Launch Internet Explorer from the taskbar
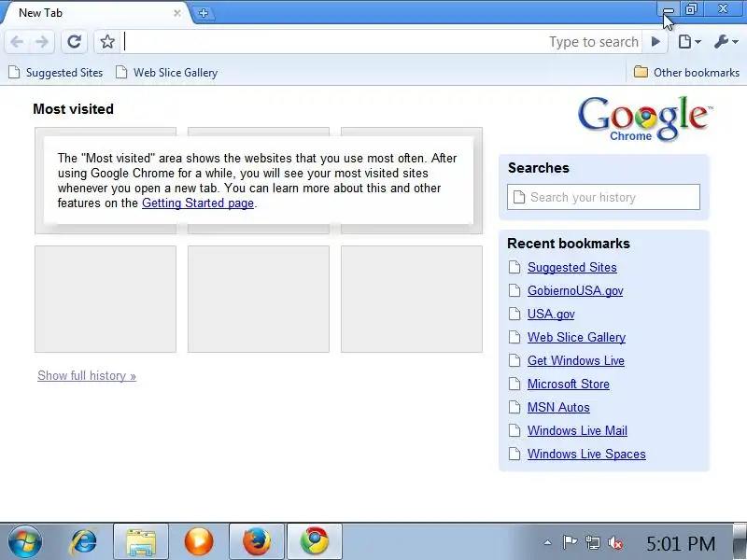Viewport: 747px width, 560px height. coord(83,542)
